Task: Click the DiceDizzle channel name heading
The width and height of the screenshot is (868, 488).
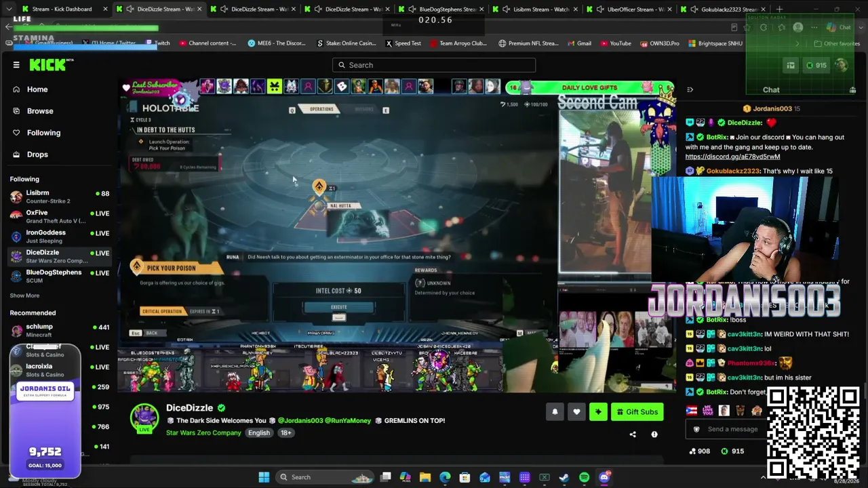Action: tap(189, 408)
